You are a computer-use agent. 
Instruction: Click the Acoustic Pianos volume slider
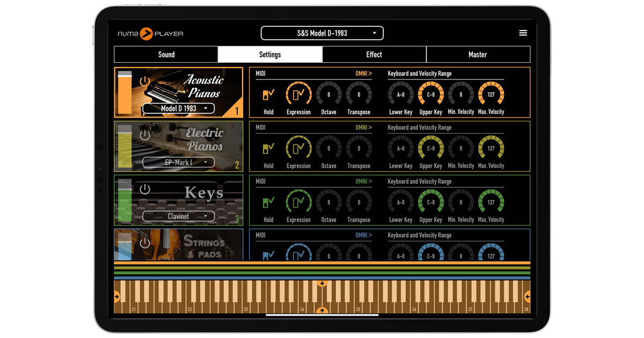125,92
